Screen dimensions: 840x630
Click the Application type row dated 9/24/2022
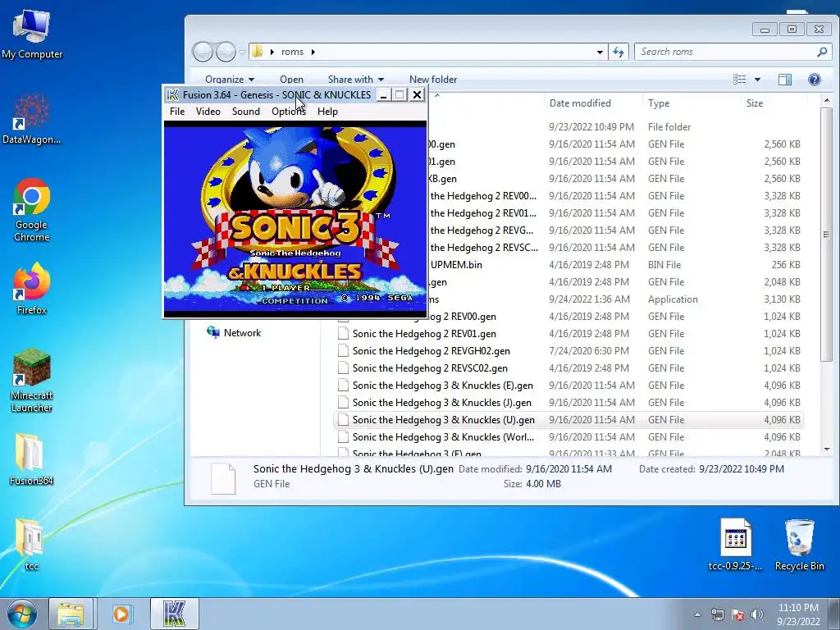(616, 299)
